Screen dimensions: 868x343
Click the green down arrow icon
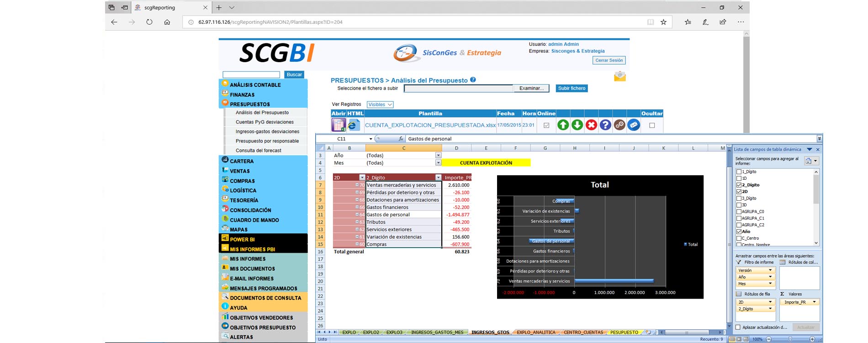pyautogui.click(x=577, y=125)
